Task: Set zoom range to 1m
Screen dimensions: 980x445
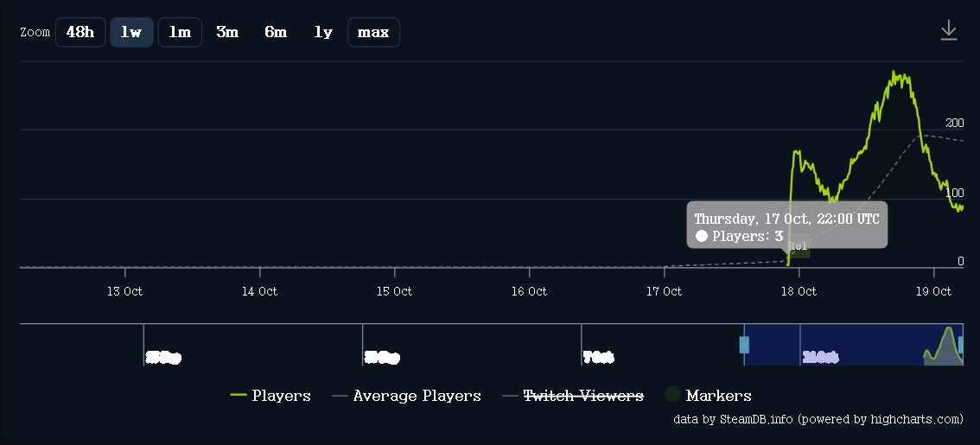Action: click(180, 33)
